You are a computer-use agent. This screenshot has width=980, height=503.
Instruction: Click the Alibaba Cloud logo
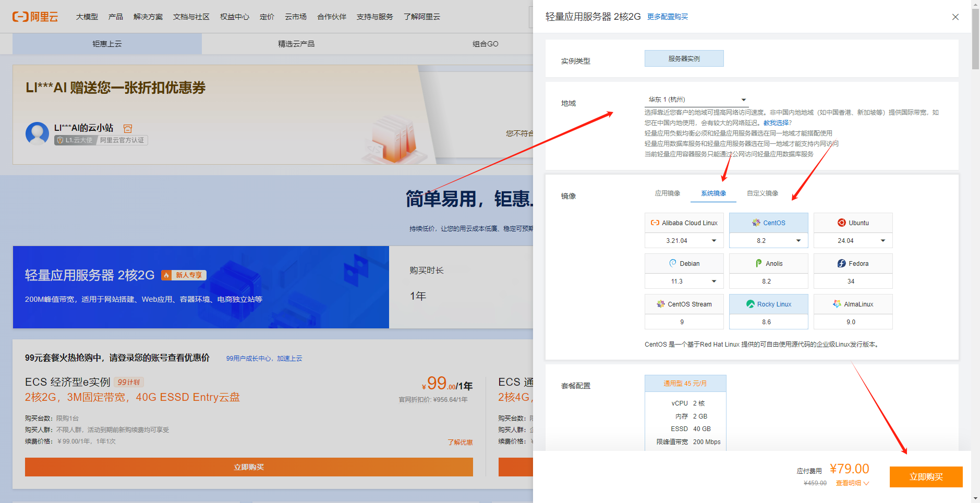pyautogui.click(x=35, y=17)
